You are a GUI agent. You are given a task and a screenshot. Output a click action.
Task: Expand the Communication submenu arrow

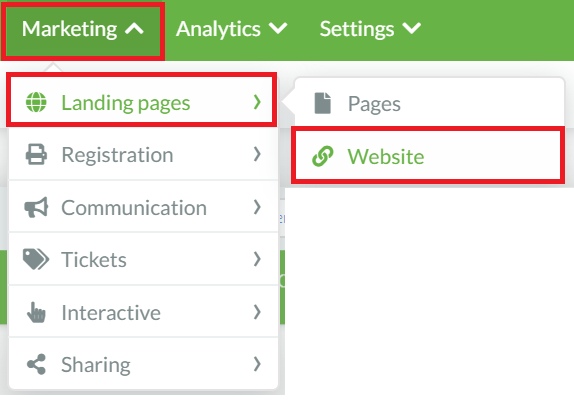click(x=257, y=207)
